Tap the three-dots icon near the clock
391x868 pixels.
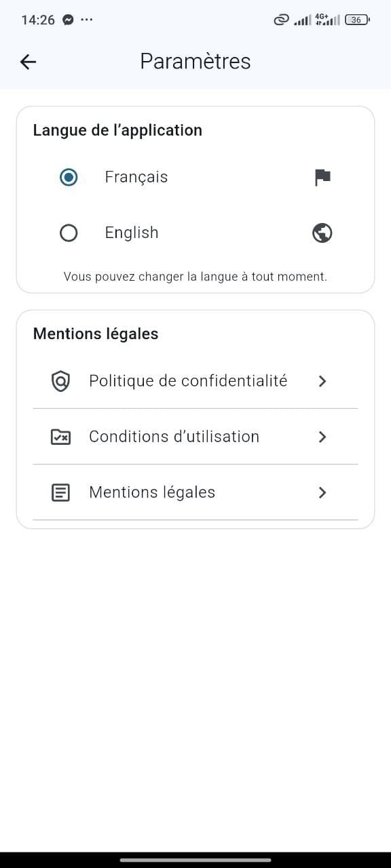pos(87,20)
